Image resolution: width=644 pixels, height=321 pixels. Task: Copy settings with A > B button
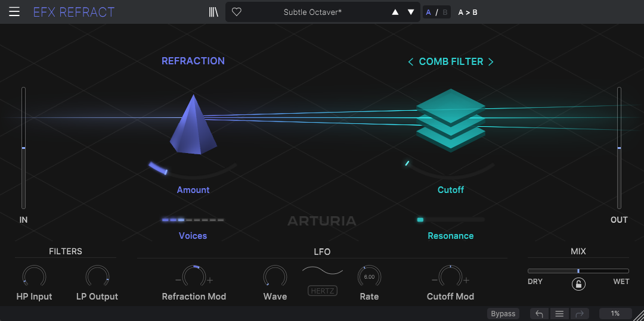tap(467, 12)
